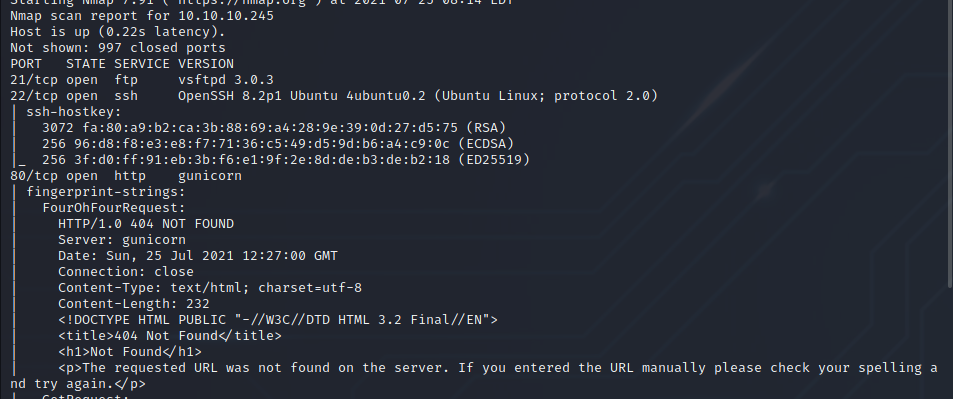Screen dimensions: 953x399
Task: Click the 'Content-Length: 232' line
Action: tap(134, 304)
